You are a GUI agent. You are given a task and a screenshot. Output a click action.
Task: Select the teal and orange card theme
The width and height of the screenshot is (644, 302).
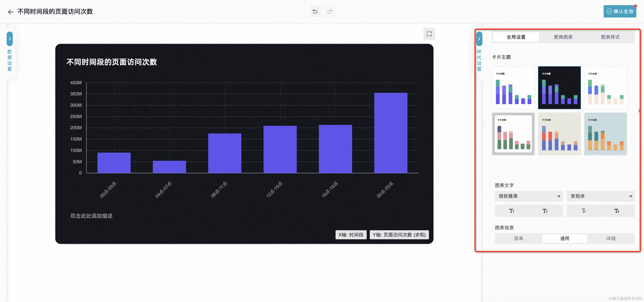605,134
